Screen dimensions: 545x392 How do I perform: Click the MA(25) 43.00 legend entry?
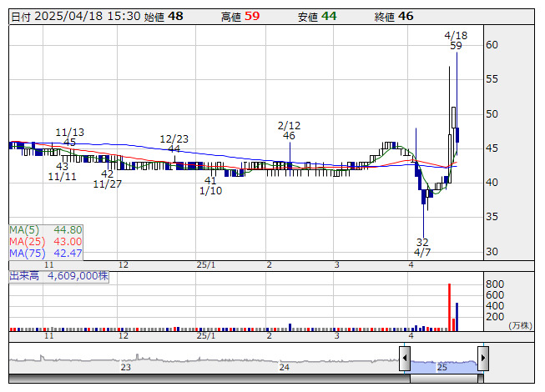(x=46, y=242)
